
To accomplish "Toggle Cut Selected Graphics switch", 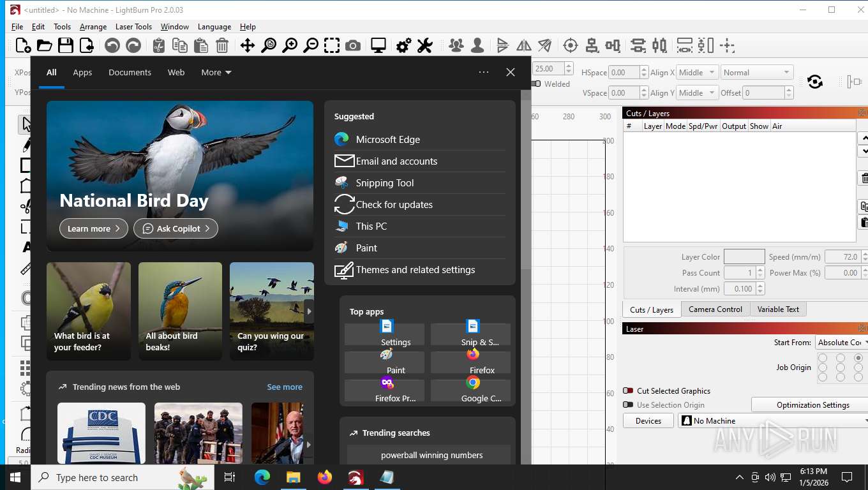I will (x=628, y=390).
